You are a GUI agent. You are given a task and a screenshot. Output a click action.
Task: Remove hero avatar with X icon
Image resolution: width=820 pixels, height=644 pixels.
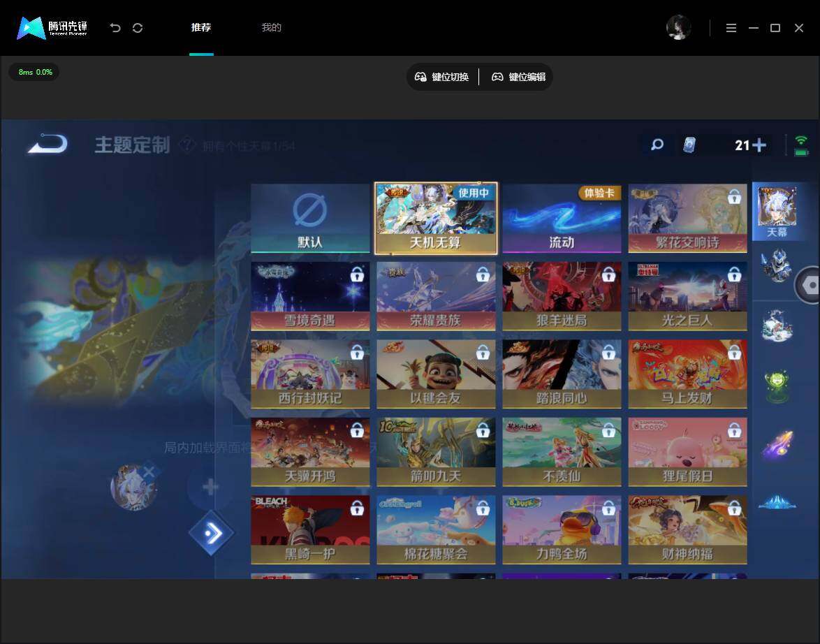(x=149, y=471)
